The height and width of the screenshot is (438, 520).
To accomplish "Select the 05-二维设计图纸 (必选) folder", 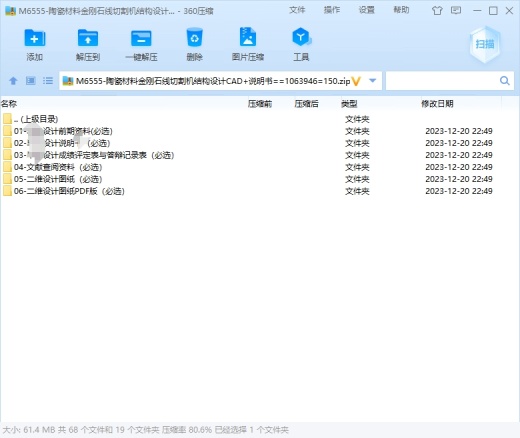I will [x=58, y=179].
